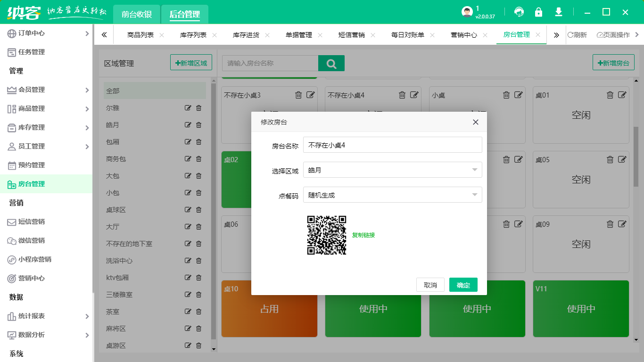Screen dimensions: 644x362
Task: Click the search magnifier icon
Action: click(331, 63)
